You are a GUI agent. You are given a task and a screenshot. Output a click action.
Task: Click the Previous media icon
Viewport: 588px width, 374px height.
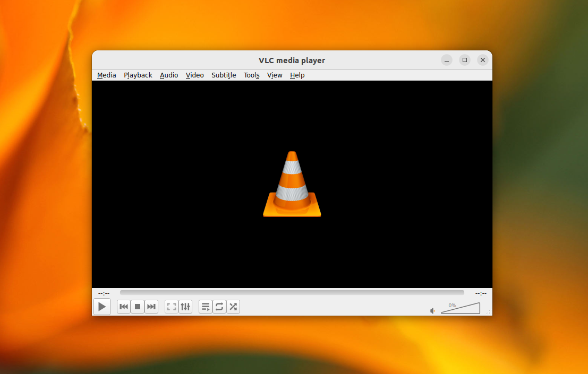pos(123,306)
